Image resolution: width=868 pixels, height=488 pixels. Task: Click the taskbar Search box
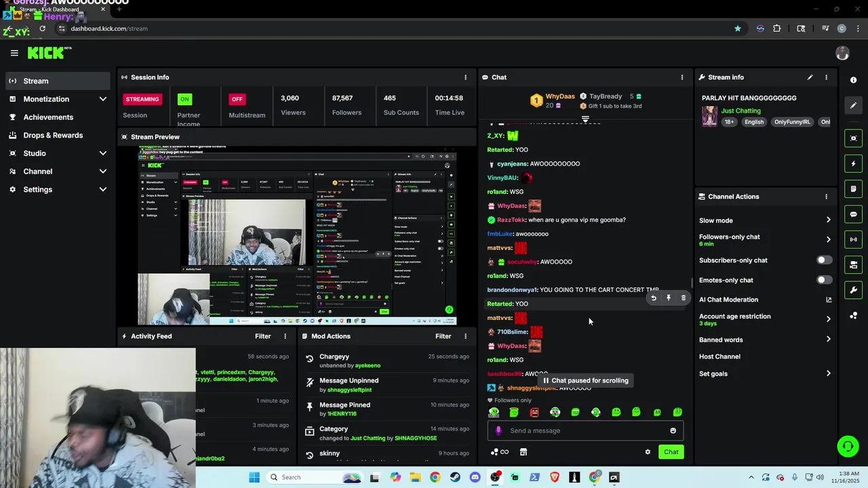(315, 477)
